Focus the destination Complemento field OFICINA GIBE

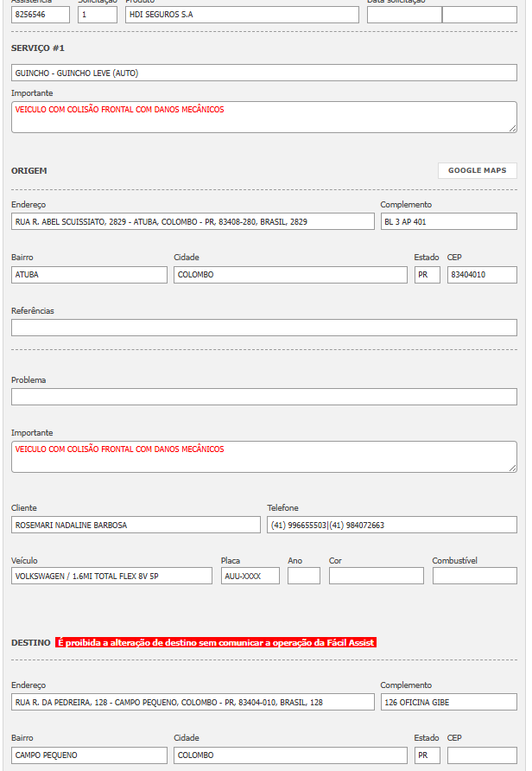[x=448, y=702]
